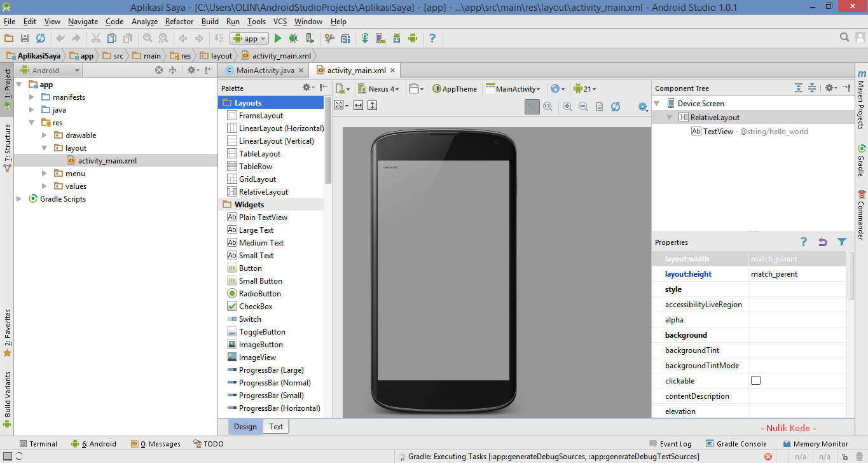Viewport: 868px width, 463px height.
Task: Enable the clickable property checkbox
Action: (754, 380)
